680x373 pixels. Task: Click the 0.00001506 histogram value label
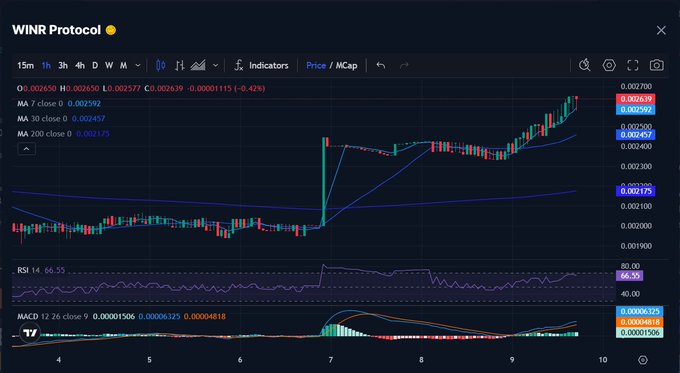click(639, 333)
